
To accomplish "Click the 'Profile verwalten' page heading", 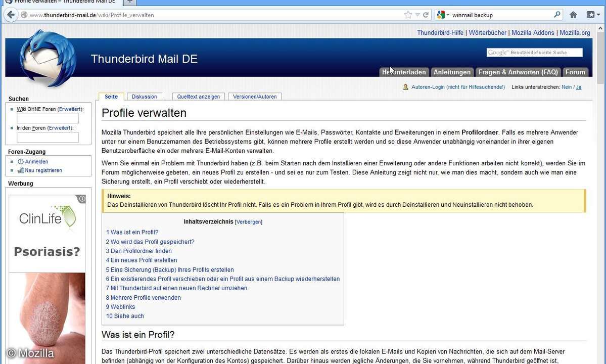I will click(144, 113).
